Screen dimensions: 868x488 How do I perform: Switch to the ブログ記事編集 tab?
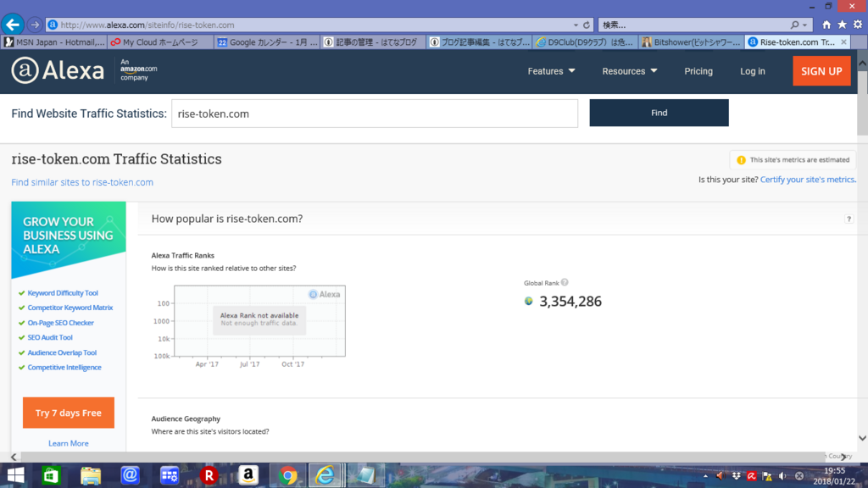click(480, 42)
